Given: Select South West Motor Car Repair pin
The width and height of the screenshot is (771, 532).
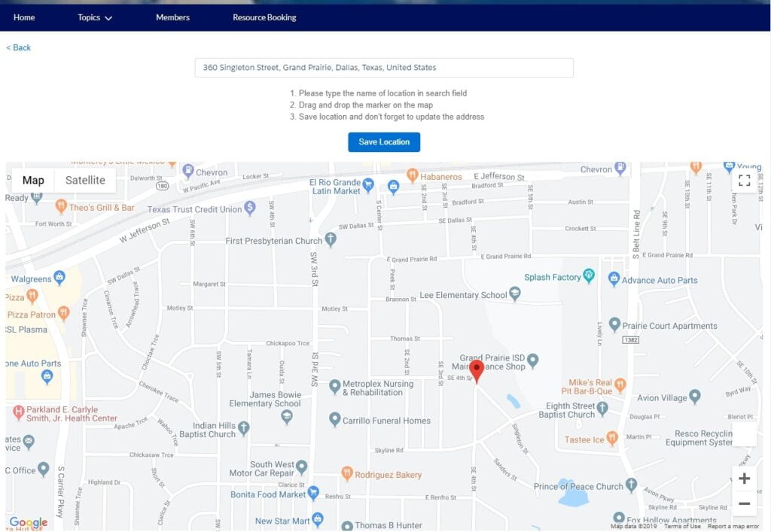Looking at the screenshot, I should (301, 467).
